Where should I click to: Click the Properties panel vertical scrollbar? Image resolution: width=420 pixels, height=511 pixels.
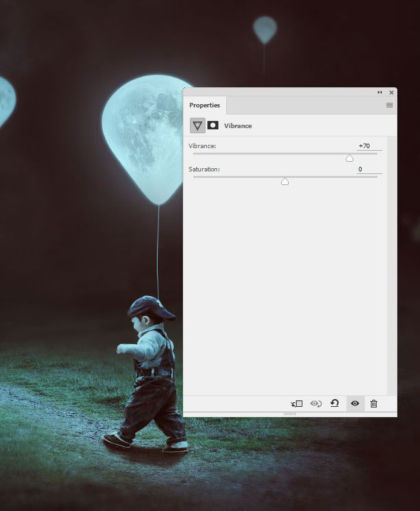coord(392,266)
